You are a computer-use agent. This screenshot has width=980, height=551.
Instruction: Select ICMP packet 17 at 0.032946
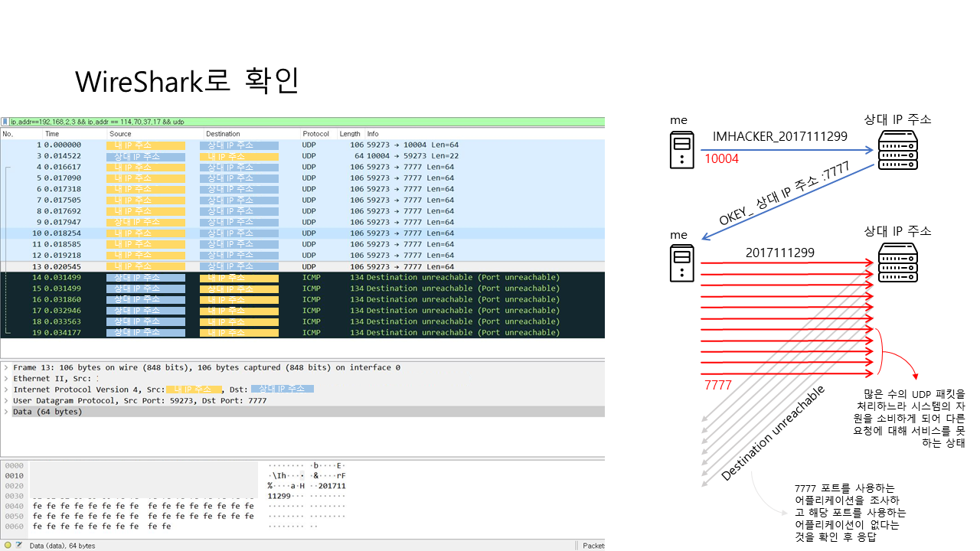tap(302, 311)
